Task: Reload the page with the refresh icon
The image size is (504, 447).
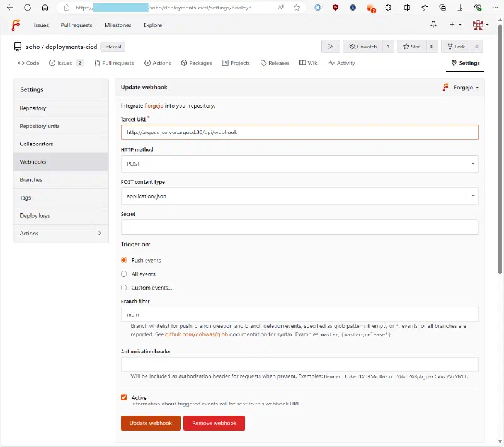Action: click(27, 8)
